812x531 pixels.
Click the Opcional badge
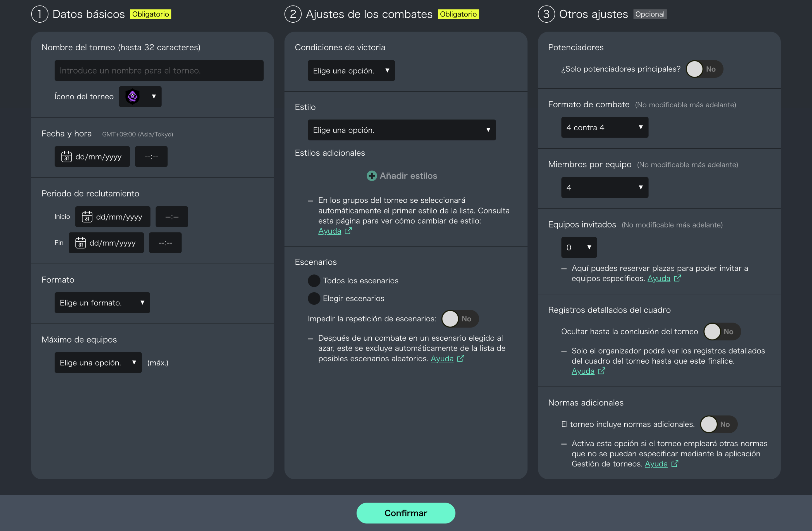[649, 14]
